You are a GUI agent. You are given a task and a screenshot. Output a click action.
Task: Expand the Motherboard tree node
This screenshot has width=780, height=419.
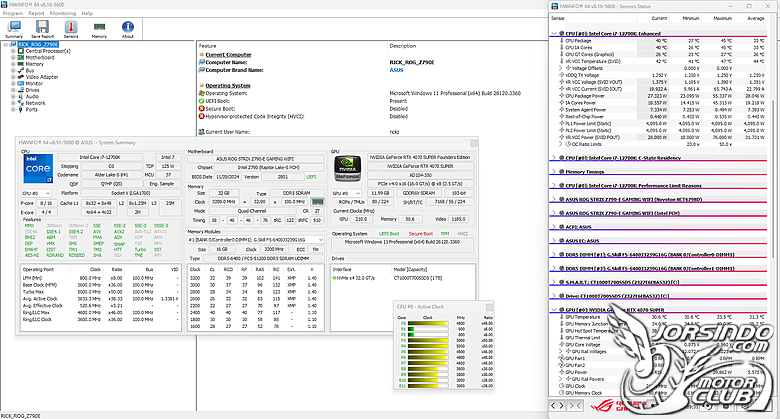pos(13,58)
